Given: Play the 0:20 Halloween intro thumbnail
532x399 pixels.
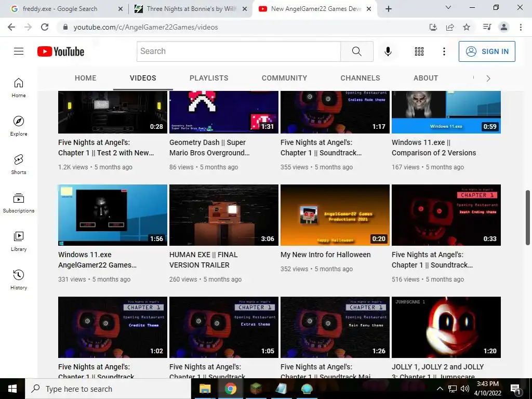Looking at the screenshot, I should click(335, 215).
